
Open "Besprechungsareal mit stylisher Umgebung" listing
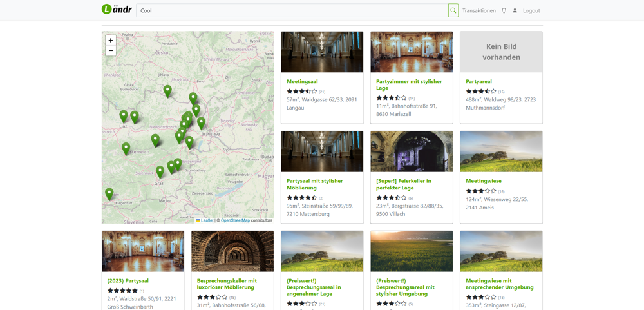click(405, 287)
